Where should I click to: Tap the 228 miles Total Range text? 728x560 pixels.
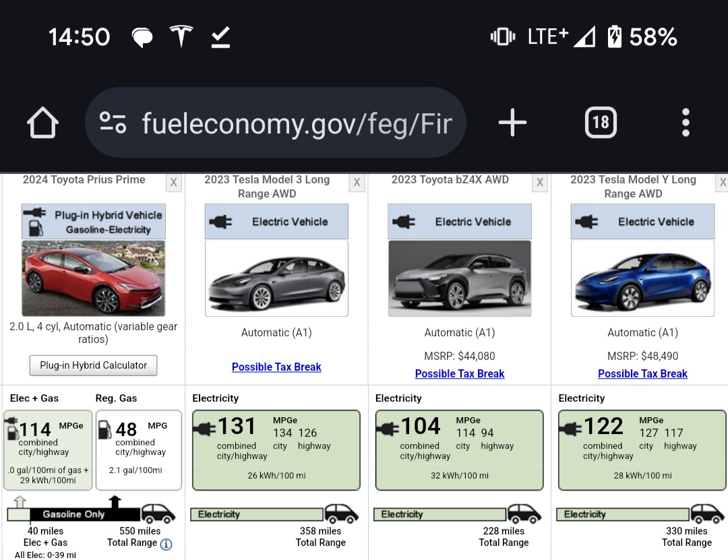pyautogui.click(x=504, y=537)
